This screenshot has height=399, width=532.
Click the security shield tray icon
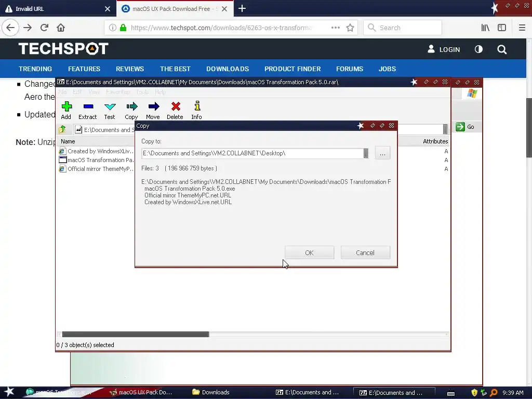click(x=474, y=393)
